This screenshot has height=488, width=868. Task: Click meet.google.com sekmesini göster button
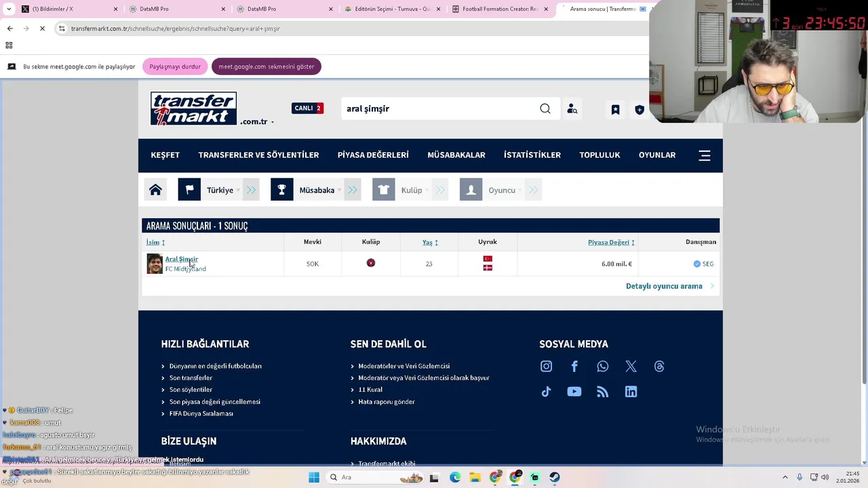[x=266, y=66]
